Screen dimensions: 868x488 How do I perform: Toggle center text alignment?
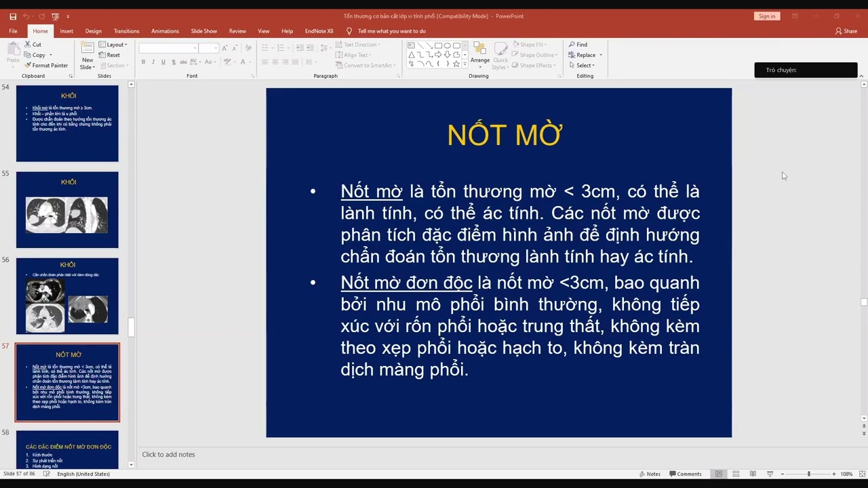point(275,62)
